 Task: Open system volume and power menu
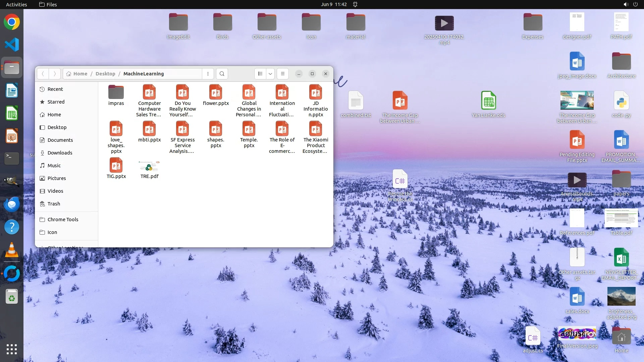point(630,4)
